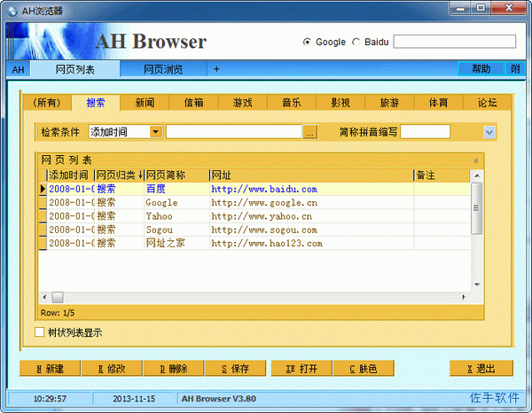The height and width of the screenshot is (413, 532).
Task: Select the 搜索 category tab
Action: coord(96,103)
